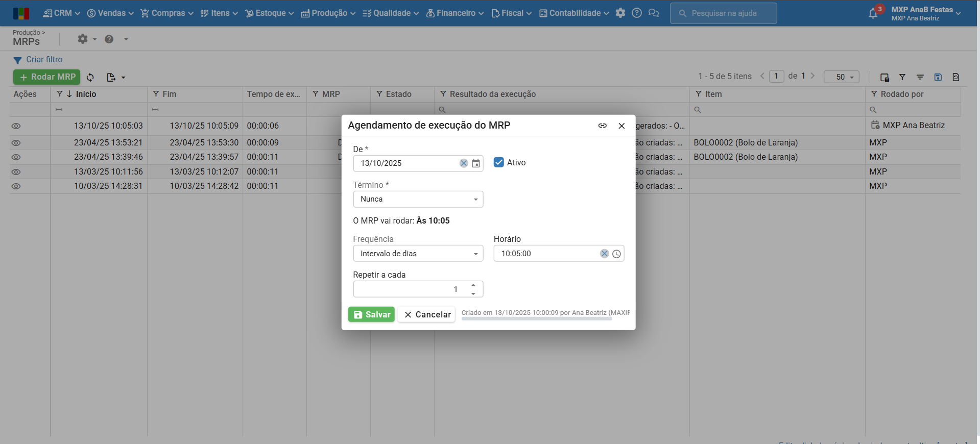View details of 23/04/25 13:39:46 run
The image size is (980, 444).
[x=16, y=157]
